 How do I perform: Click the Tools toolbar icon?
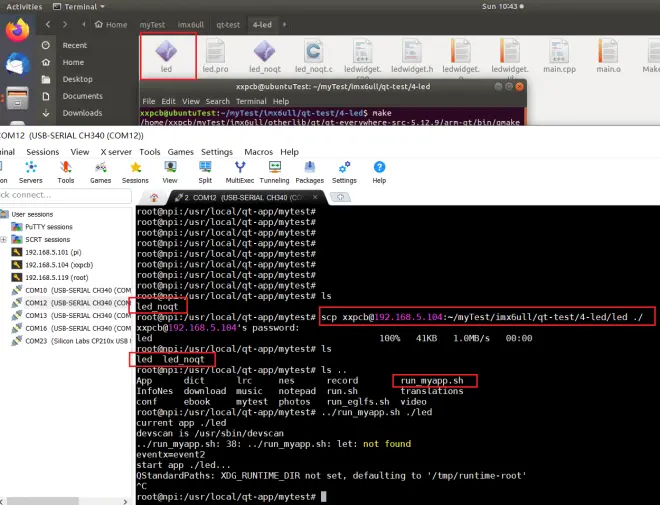66,173
